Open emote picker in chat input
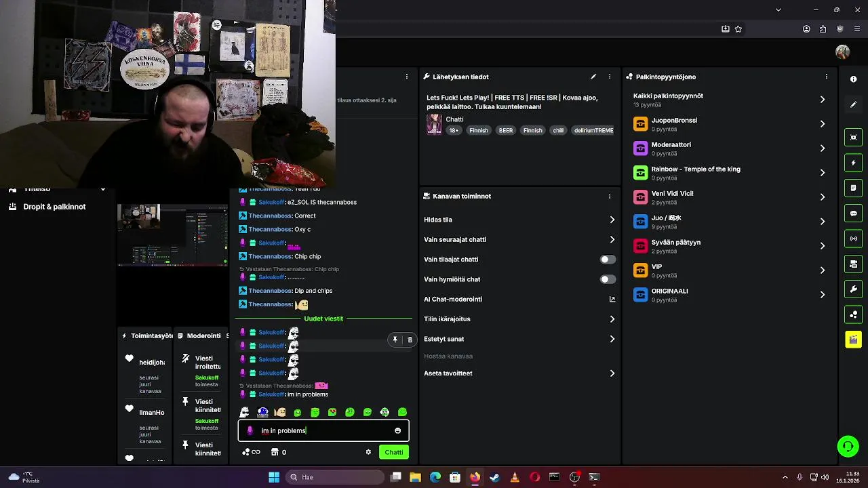 tap(397, 430)
